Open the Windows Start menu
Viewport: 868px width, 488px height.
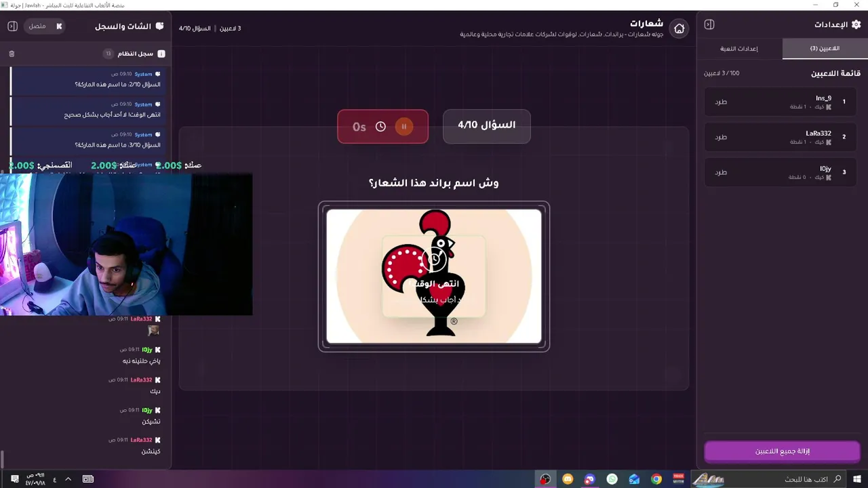(857, 479)
